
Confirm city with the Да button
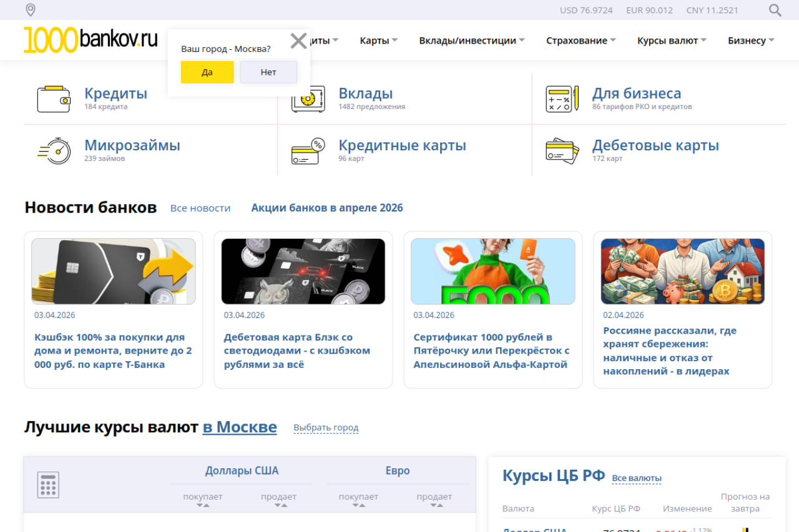207,72
